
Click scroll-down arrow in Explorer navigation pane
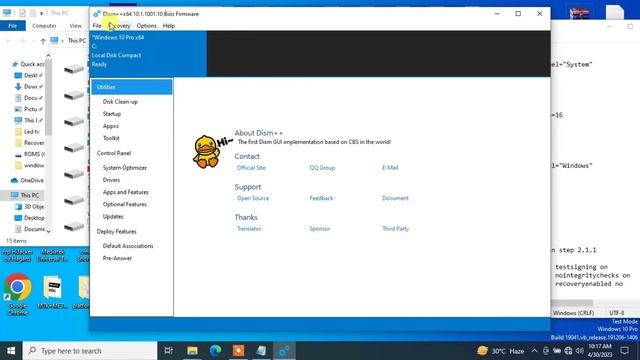tap(49, 231)
